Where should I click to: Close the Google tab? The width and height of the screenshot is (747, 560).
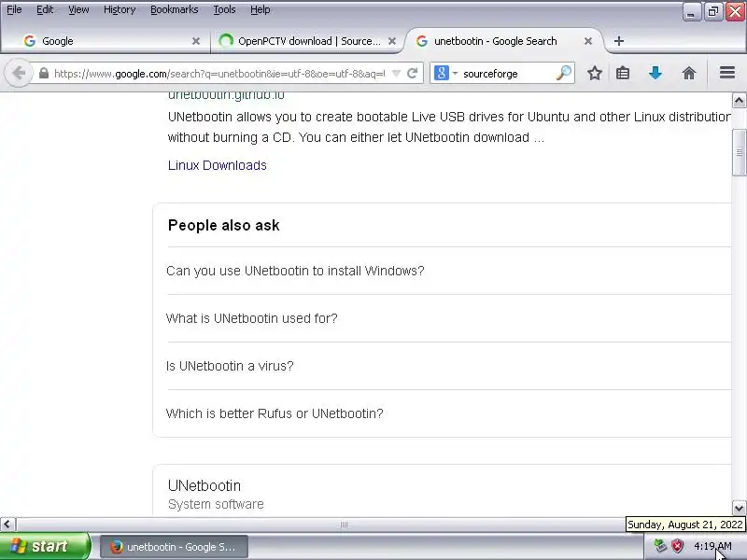click(x=196, y=41)
